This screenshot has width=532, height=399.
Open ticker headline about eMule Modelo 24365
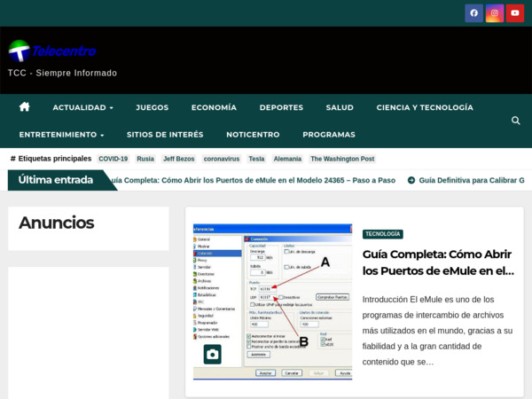point(254,180)
